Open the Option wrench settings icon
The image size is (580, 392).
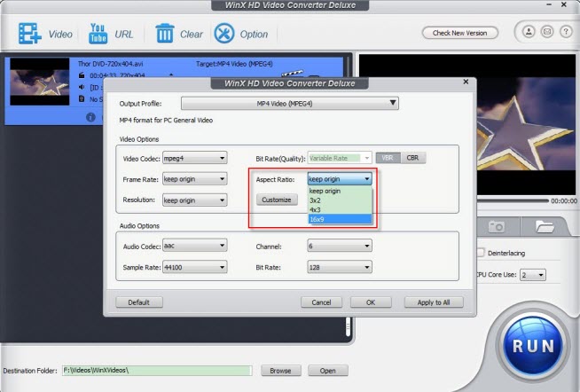224,34
